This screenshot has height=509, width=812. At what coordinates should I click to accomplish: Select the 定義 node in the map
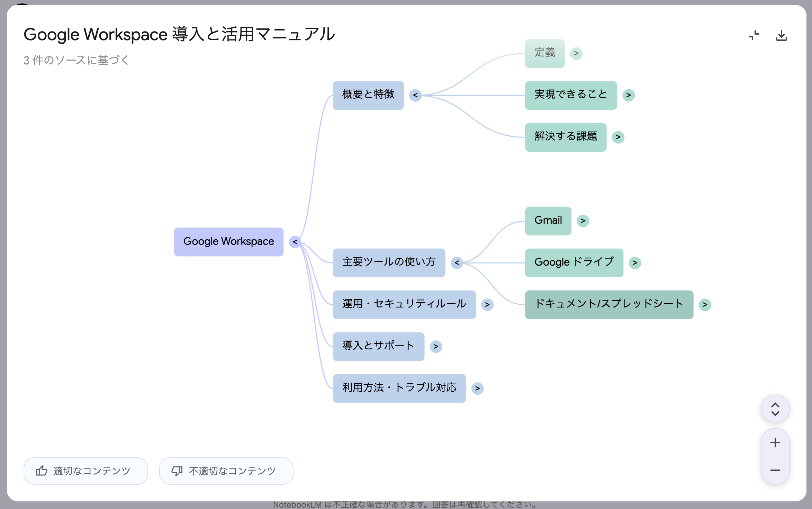tap(545, 53)
